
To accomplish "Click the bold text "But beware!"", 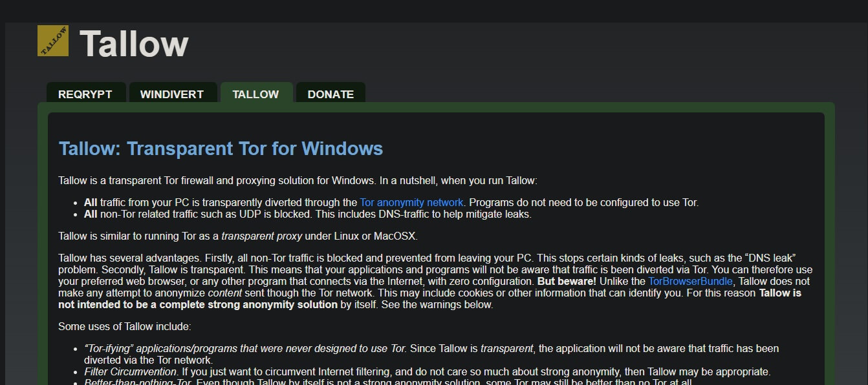I will [568, 281].
